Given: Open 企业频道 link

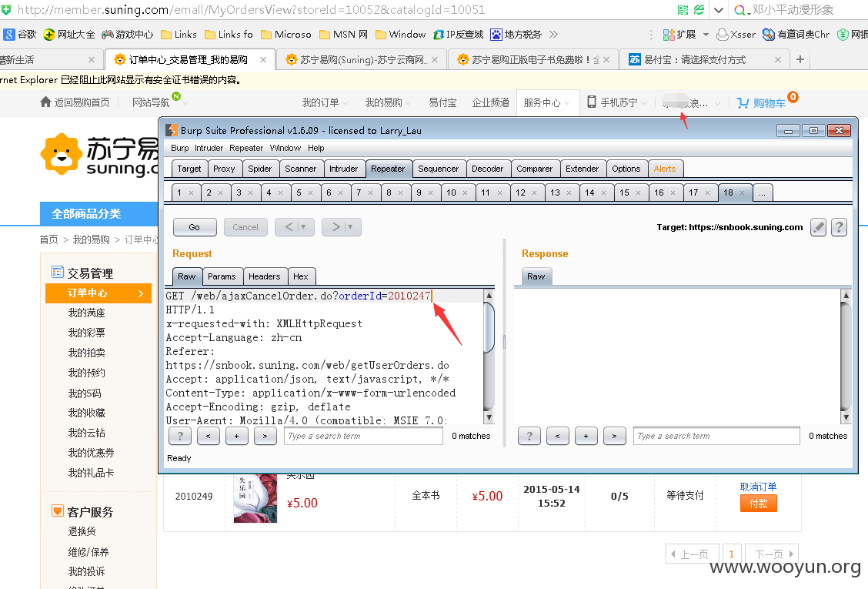Looking at the screenshot, I should (x=490, y=102).
